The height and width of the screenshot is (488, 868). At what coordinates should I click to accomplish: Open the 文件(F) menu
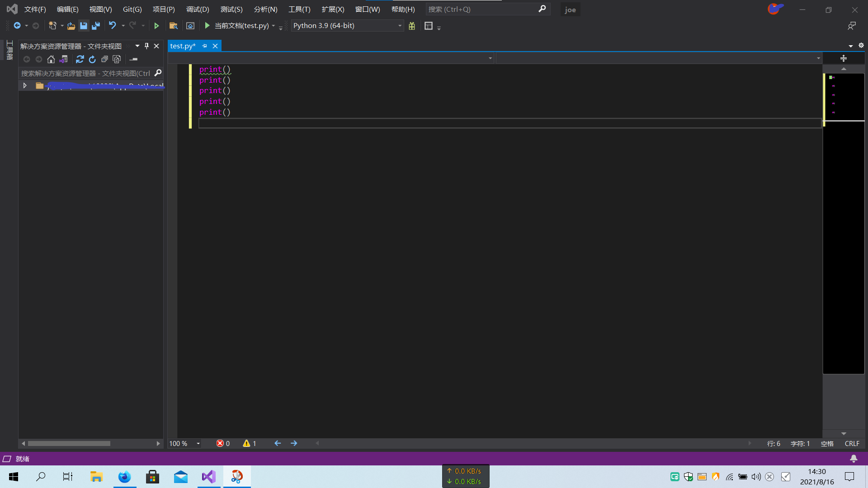point(35,9)
